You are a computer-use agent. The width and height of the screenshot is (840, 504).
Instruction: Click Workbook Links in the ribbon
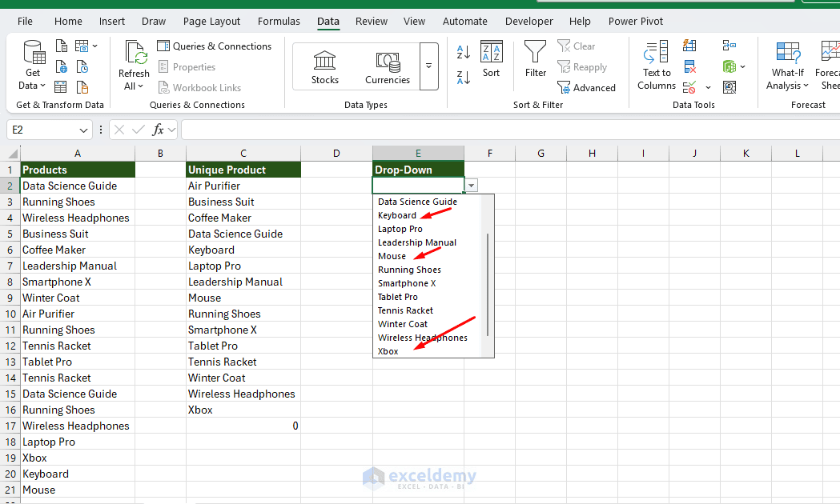tap(200, 88)
